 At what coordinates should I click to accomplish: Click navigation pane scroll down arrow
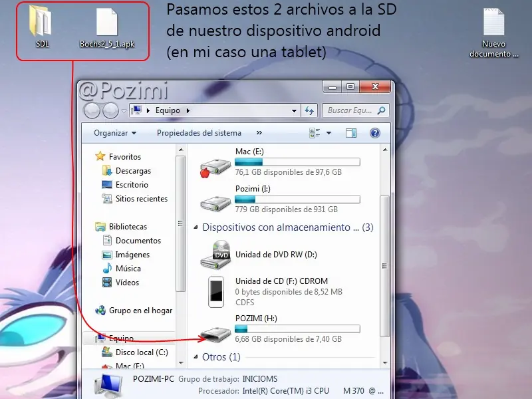(x=181, y=362)
